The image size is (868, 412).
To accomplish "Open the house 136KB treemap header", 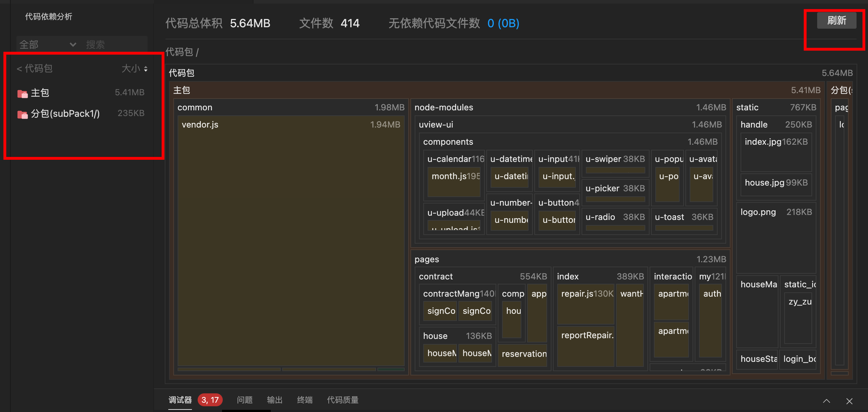I will (458, 336).
